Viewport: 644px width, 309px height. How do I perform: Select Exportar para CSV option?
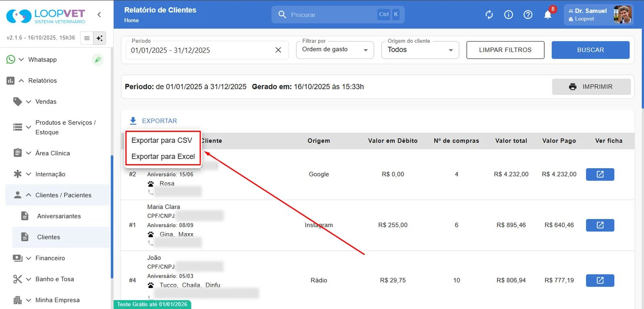point(163,140)
